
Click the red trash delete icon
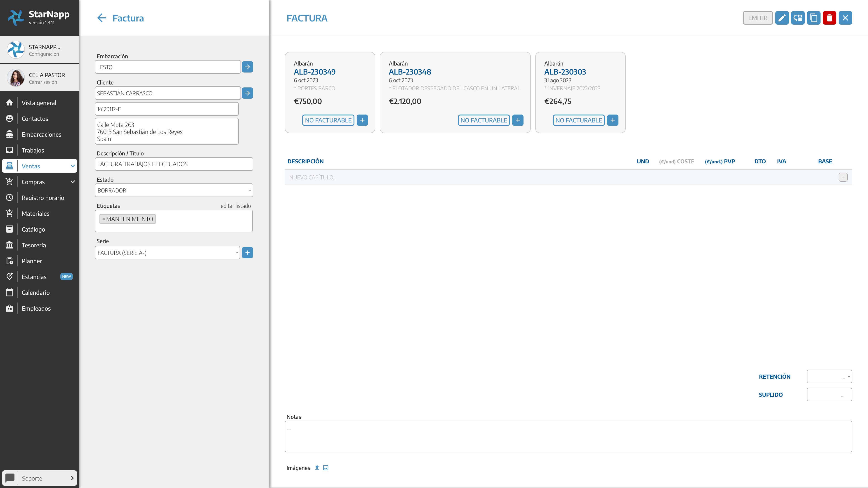click(829, 18)
